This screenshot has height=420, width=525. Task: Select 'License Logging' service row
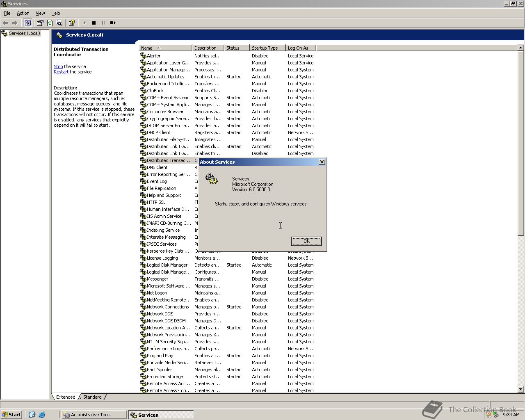(x=228, y=258)
